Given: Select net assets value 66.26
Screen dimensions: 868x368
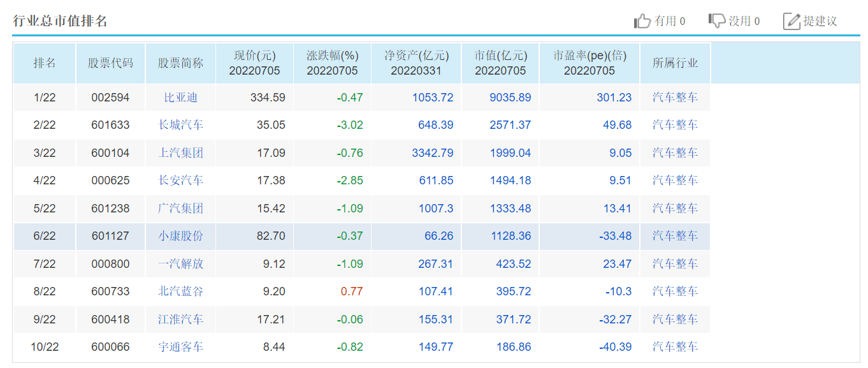Looking at the screenshot, I should click(x=439, y=236).
